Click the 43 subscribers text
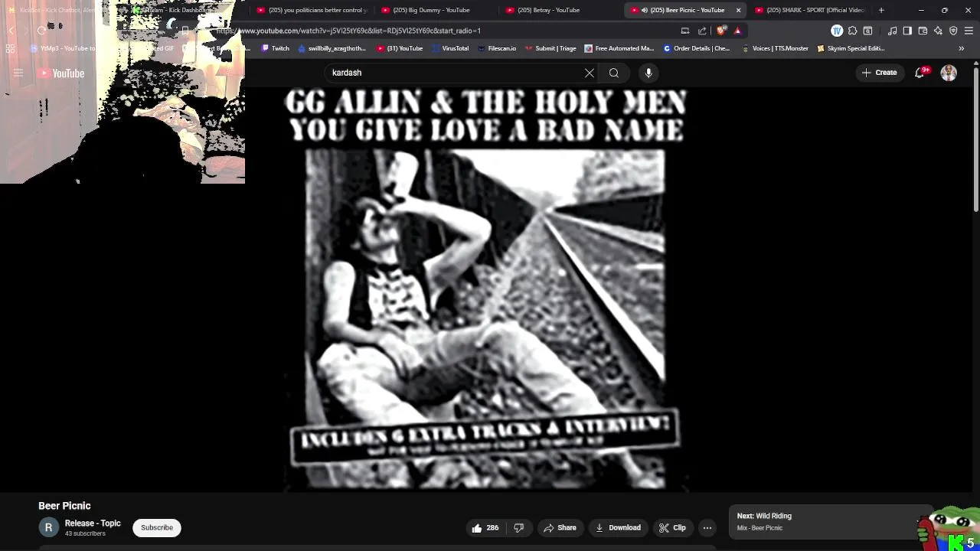The height and width of the screenshot is (551, 980). (x=85, y=533)
